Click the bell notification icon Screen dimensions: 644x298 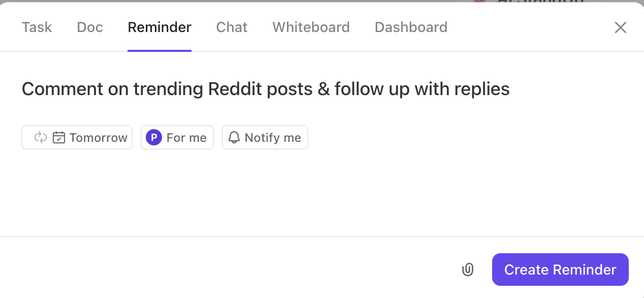234,137
